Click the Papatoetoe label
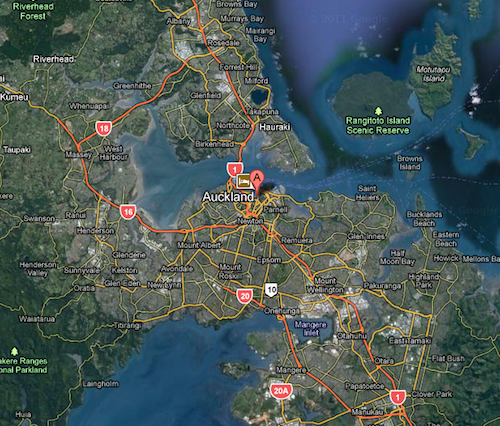This screenshot has width=500, height=426. tap(365, 386)
